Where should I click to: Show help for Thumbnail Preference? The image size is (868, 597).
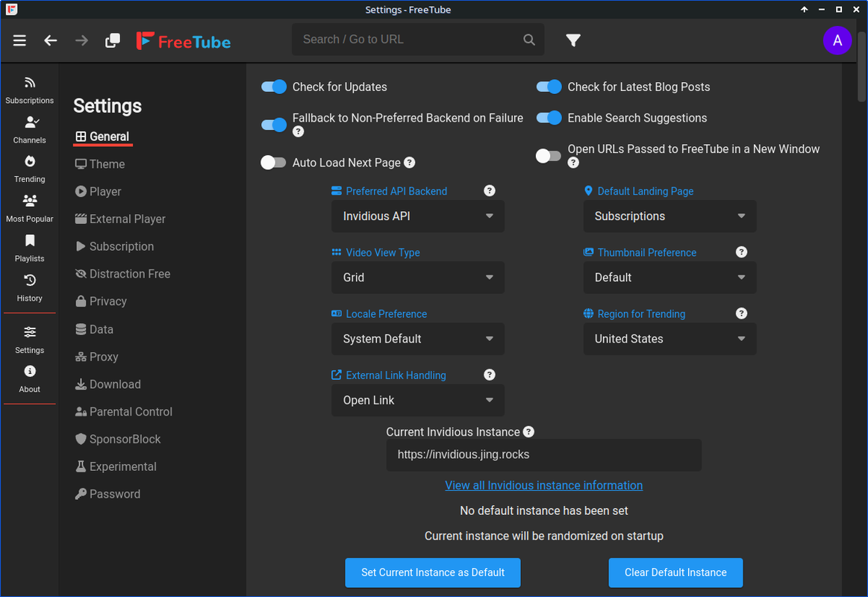coord(741,252)
